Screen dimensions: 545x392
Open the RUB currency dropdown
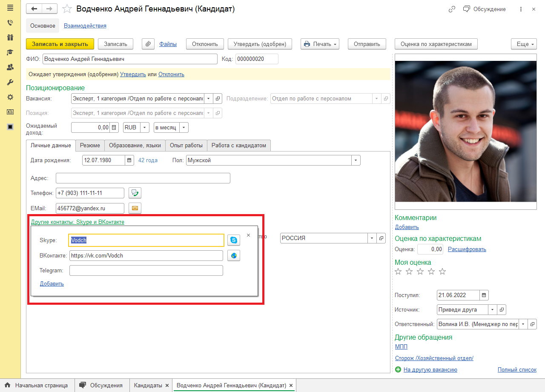point(145,127)
